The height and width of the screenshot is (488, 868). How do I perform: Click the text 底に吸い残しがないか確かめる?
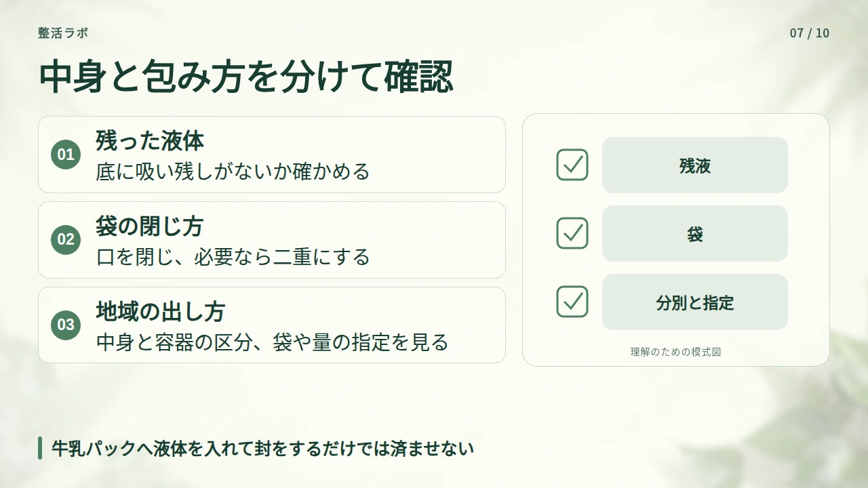[233, 171]
